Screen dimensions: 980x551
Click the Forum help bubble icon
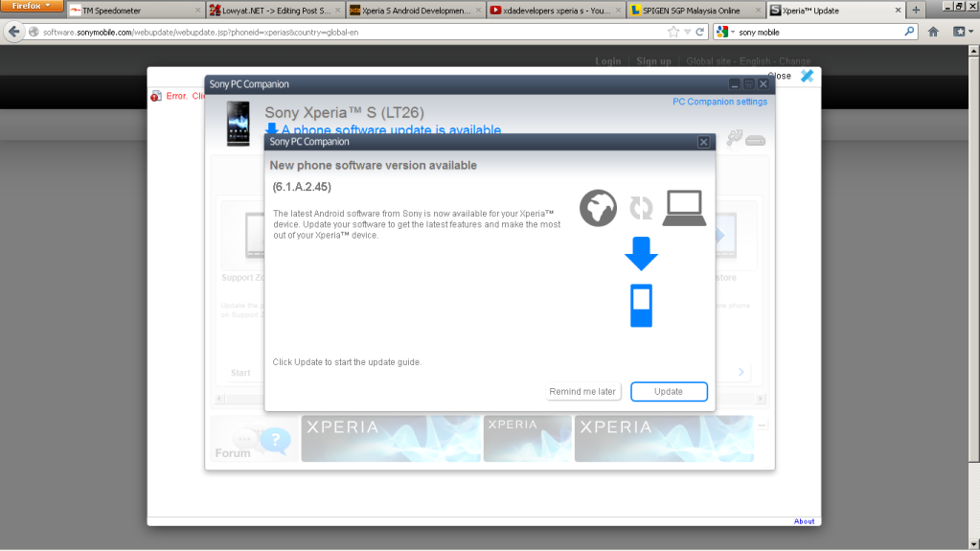click(x=273, y=440)
